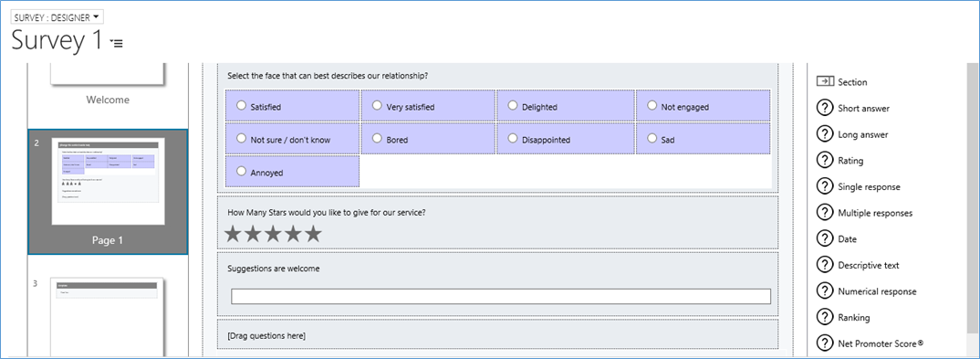The image size is (980, 359).
Task: Select the How Many Stars question text
Action: tap(327, 213)
